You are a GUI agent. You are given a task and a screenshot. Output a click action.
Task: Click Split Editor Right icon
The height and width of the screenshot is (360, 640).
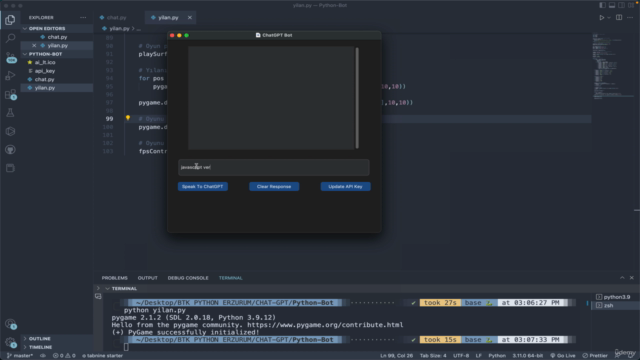coord(619,18)
